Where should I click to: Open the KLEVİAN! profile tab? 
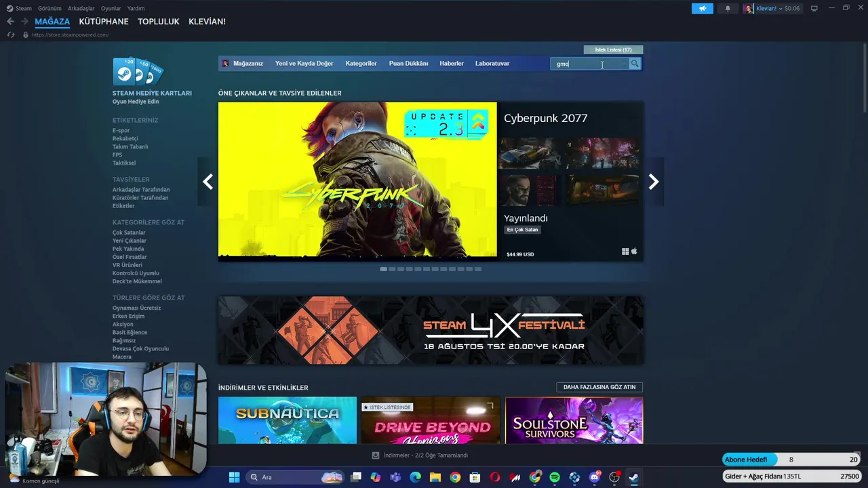coord(207,22)
